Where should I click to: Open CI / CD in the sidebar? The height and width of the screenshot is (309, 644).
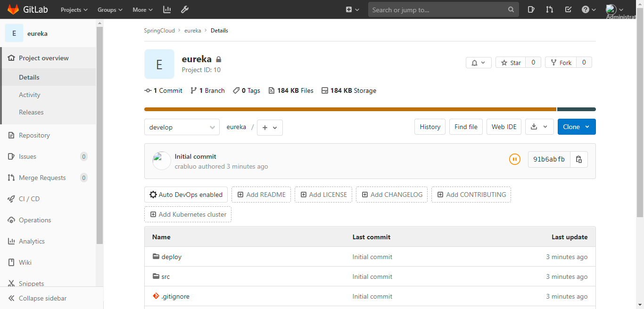click(48, 199)
